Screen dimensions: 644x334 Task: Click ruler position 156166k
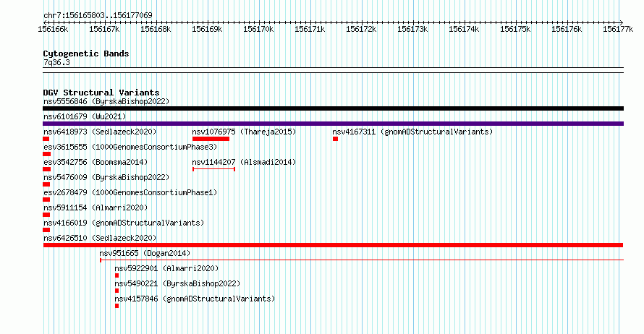[x=53, y=29]
